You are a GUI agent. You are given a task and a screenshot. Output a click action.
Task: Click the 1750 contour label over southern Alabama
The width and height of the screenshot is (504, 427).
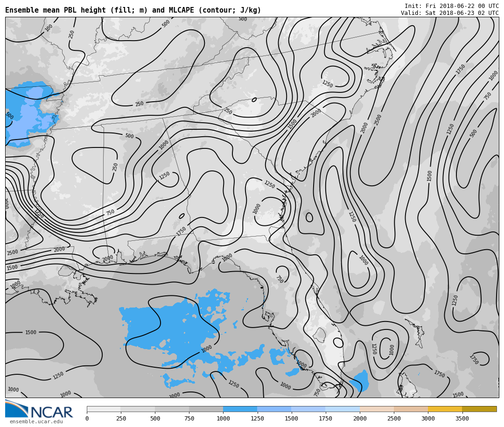tap(181, 231)
